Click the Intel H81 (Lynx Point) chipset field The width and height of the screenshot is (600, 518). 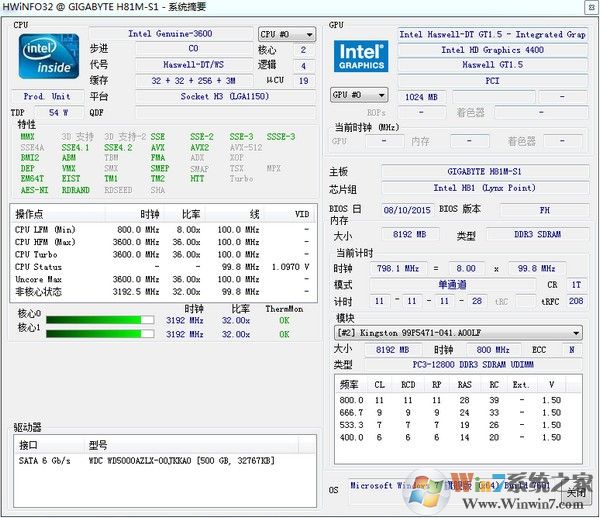[x=485, y=188]
